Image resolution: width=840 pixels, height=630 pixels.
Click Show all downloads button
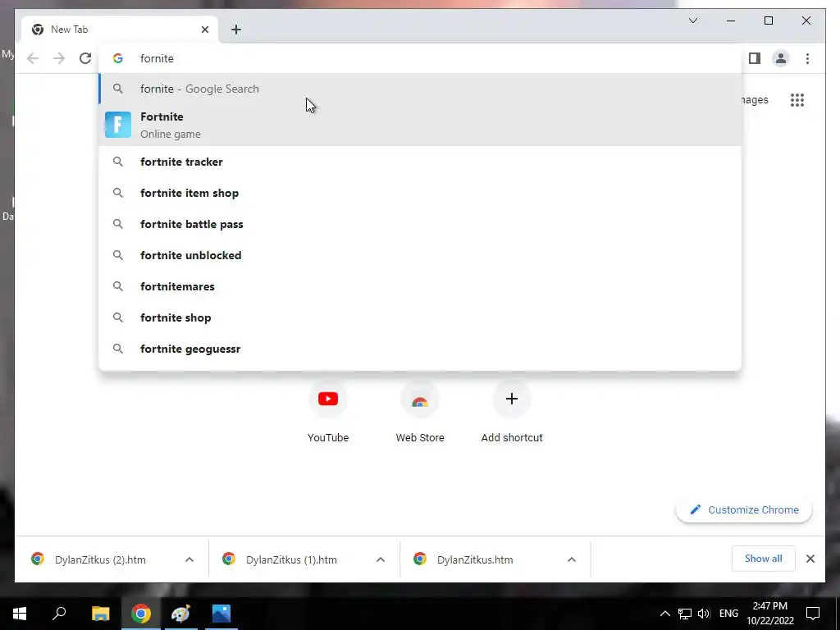763,559
